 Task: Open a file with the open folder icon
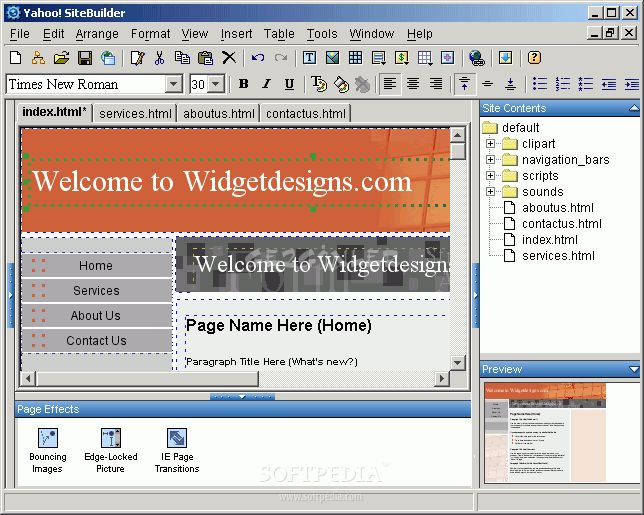[x=61, y=58]
